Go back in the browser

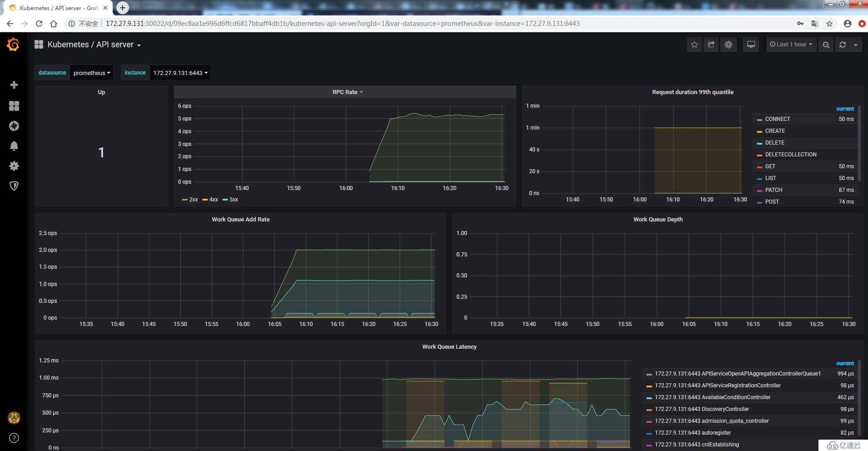[x=10, y=24]
